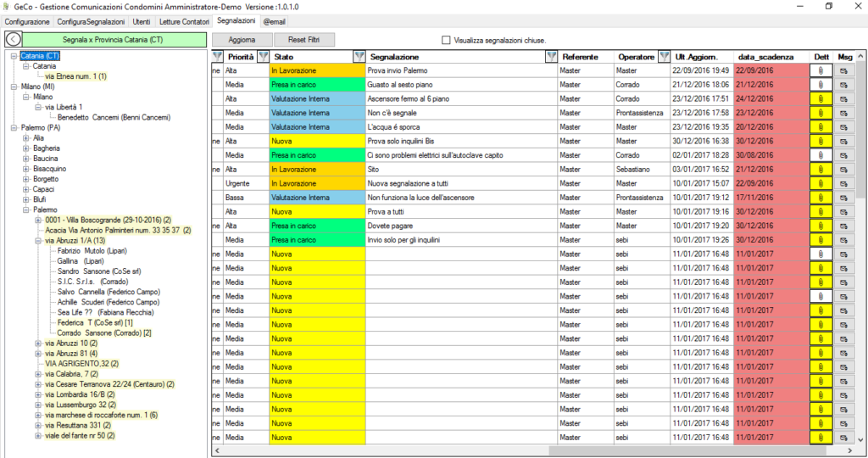
Task: Expand 'via Lombardia 16/B (2)' node
Action: click(38, 394)
